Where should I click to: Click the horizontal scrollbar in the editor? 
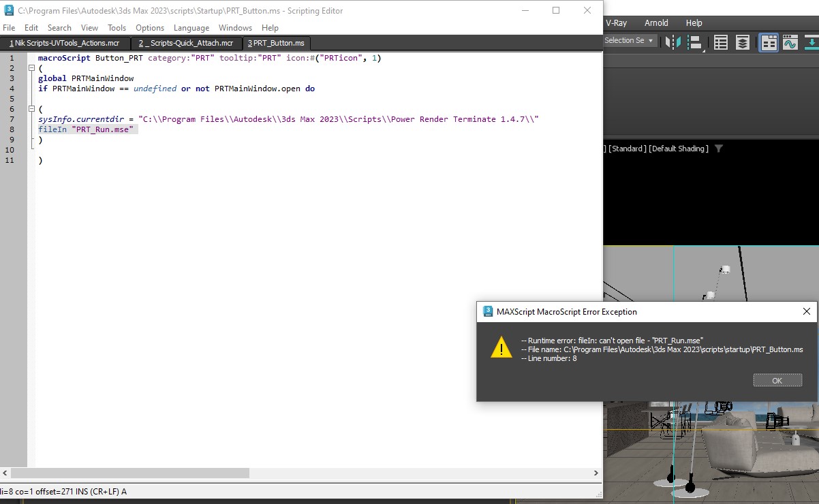tap(129, 473)
